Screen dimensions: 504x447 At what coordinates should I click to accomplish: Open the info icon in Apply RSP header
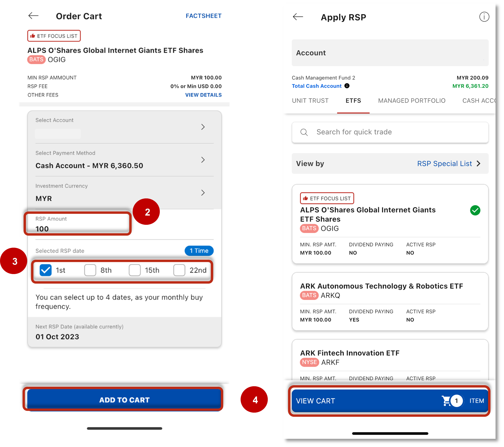click(484, 17)
